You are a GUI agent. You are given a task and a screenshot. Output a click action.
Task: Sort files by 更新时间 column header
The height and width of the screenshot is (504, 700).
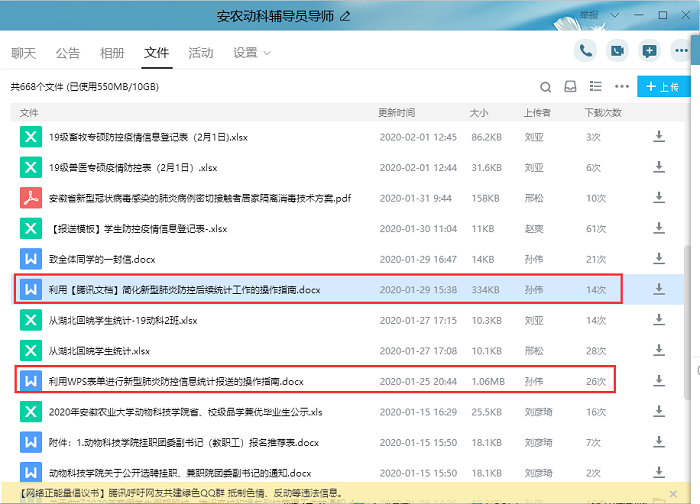396,113
